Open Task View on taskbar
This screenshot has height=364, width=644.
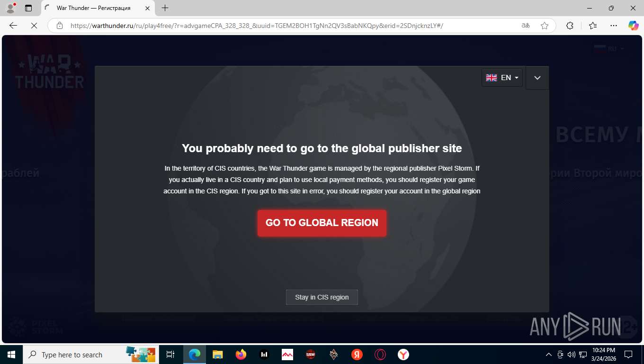click(170, 355)
